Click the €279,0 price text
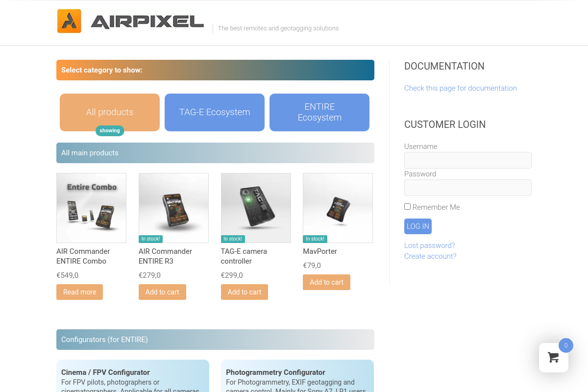 [x=149, y=275]
